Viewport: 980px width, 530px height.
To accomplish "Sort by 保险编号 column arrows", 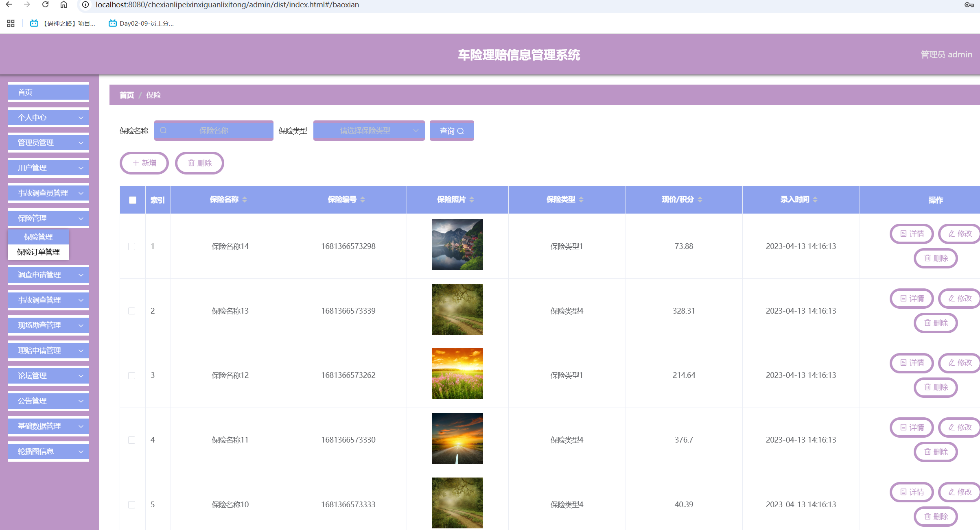I will pyautogui.click(x=363, y=199).
